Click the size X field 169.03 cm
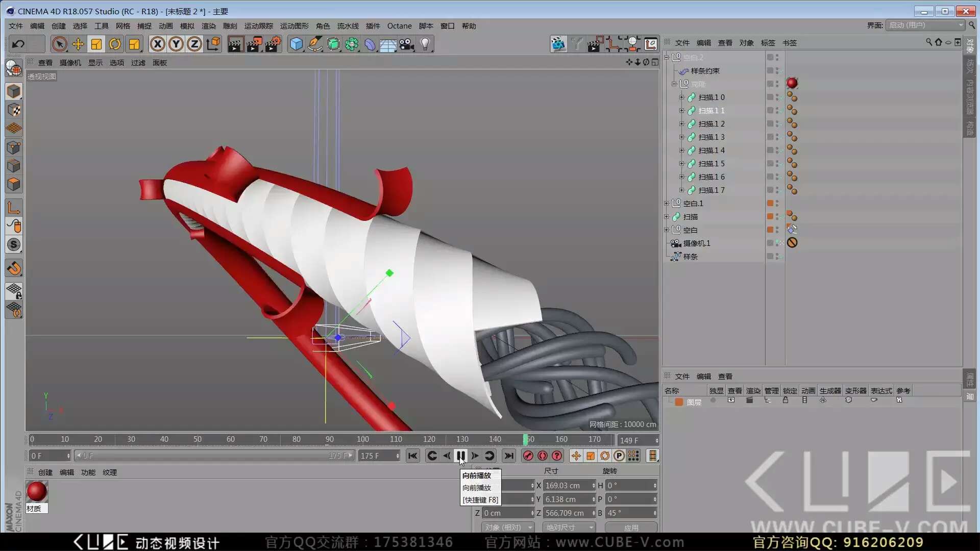Screen dimensions: 980x551 [x=567, y=485]
